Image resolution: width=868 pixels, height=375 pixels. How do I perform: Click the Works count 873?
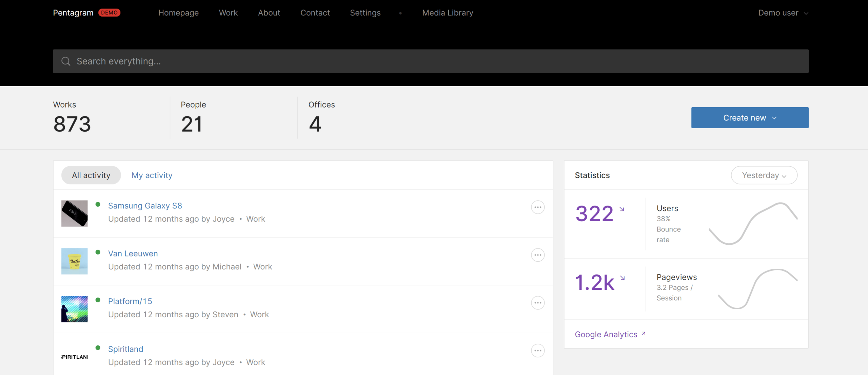[72, 124]
